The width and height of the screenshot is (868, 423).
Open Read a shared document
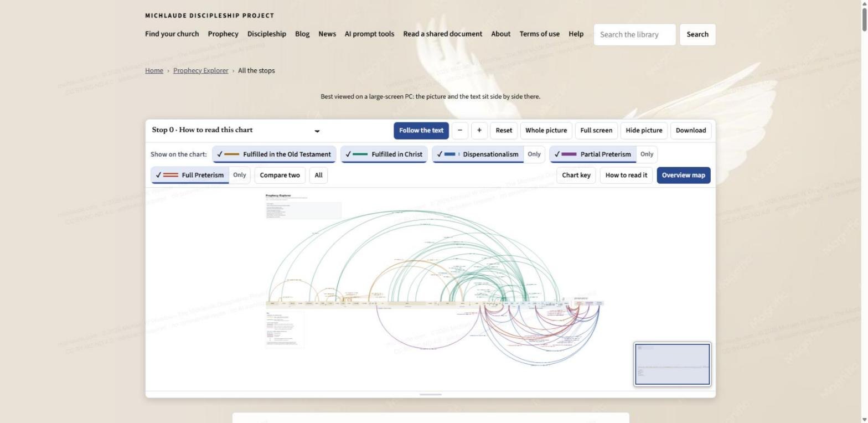point(442,34)
